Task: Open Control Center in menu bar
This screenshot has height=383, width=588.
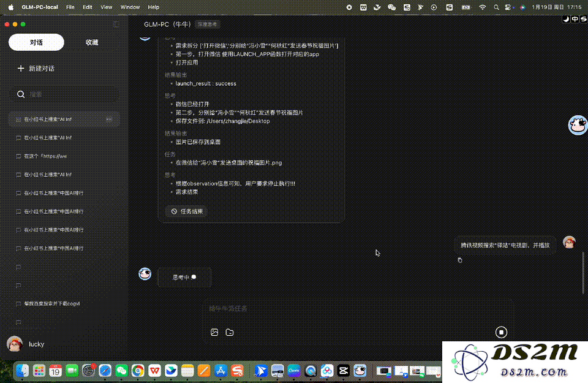Action: pos(508,7)
